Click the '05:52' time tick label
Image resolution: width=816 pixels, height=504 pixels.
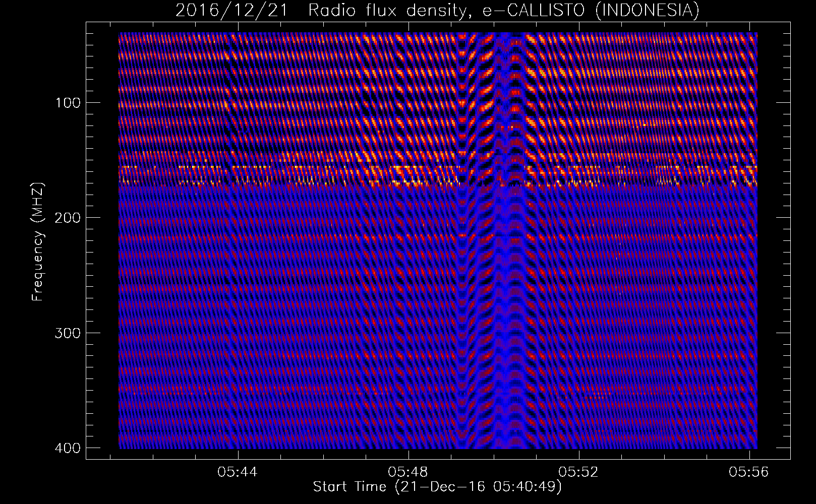click(578, 472)
